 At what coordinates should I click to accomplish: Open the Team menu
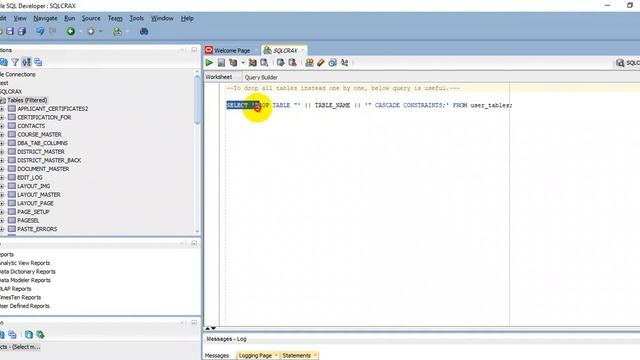[115, 18]
